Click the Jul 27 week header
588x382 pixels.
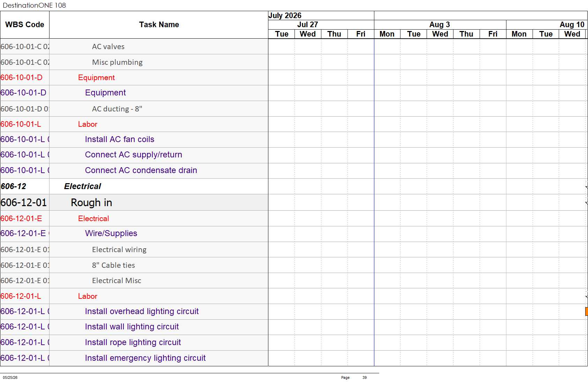pos(307,25)
